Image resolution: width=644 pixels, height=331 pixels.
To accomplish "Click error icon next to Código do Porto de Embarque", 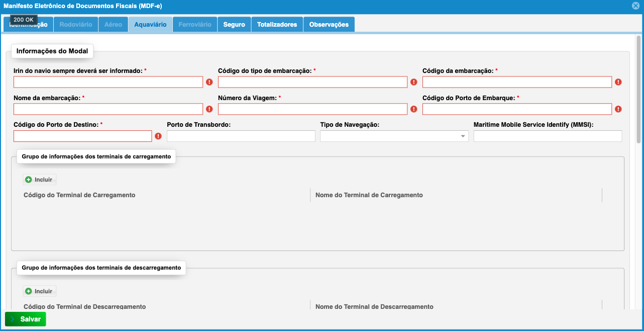I will 618,109.
